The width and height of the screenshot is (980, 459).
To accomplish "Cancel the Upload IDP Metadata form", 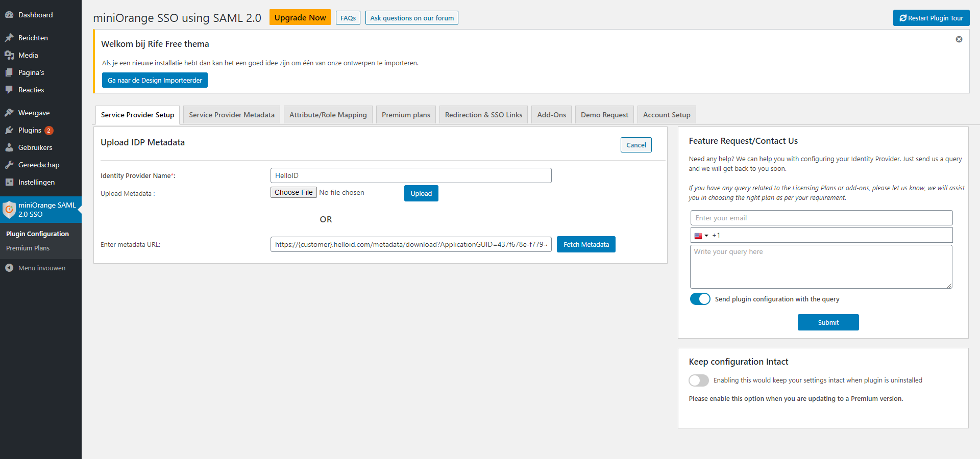I will coord(636,145).
